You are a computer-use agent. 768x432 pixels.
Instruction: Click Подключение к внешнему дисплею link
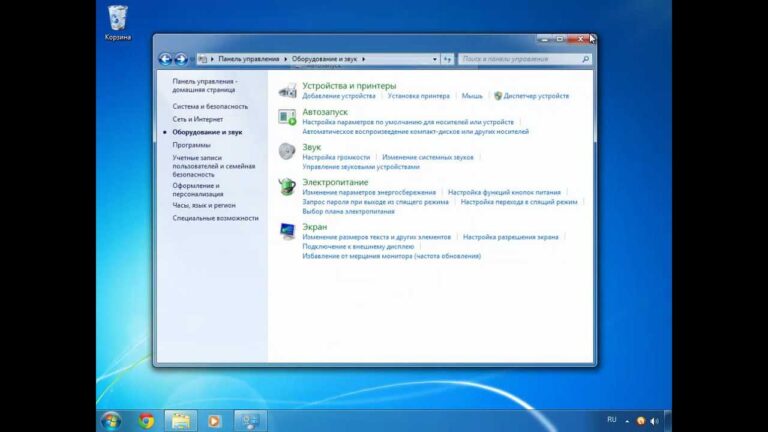(x=358, y=247)
